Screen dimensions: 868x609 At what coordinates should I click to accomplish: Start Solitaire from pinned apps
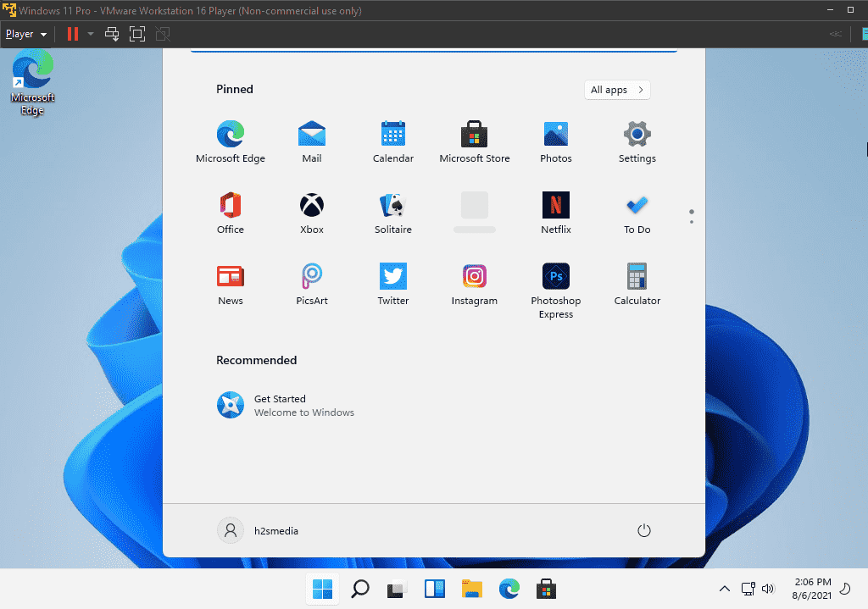[x=393, y=213]
